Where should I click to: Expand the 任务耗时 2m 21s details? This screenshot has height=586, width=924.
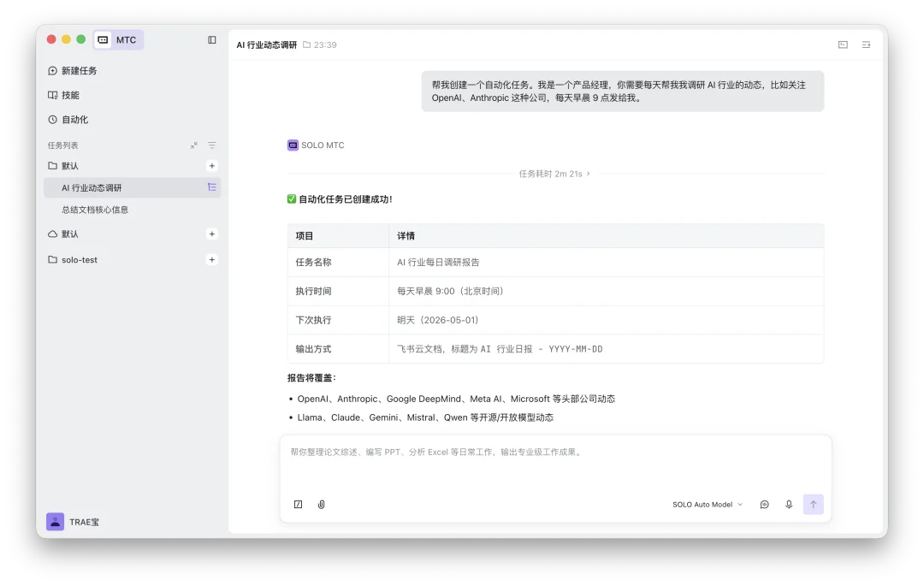[554, 174]
